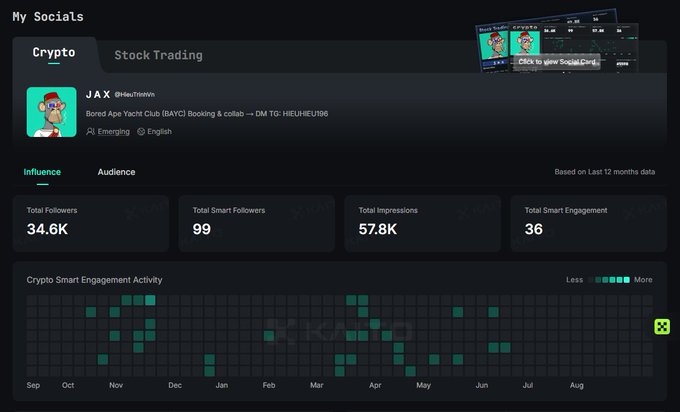680x412 pixels.
Task: Click the profile name JAX
Action: pos(98,95)
